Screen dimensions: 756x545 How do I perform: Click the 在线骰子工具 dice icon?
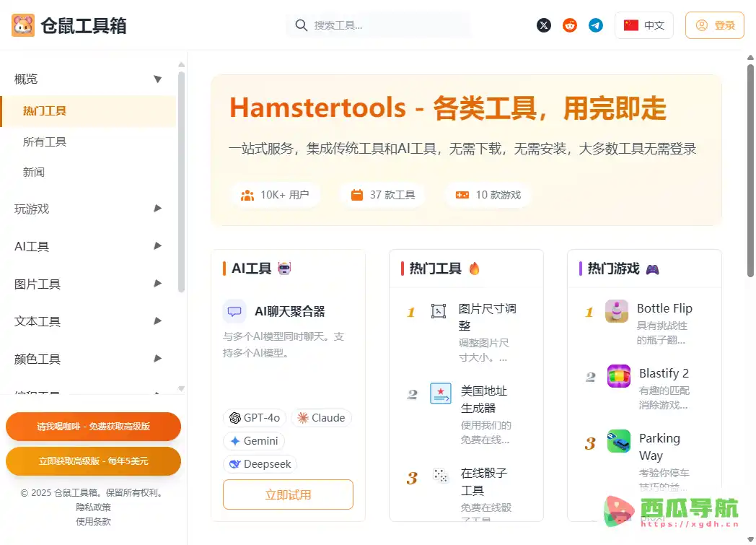[x=441, y=476]
